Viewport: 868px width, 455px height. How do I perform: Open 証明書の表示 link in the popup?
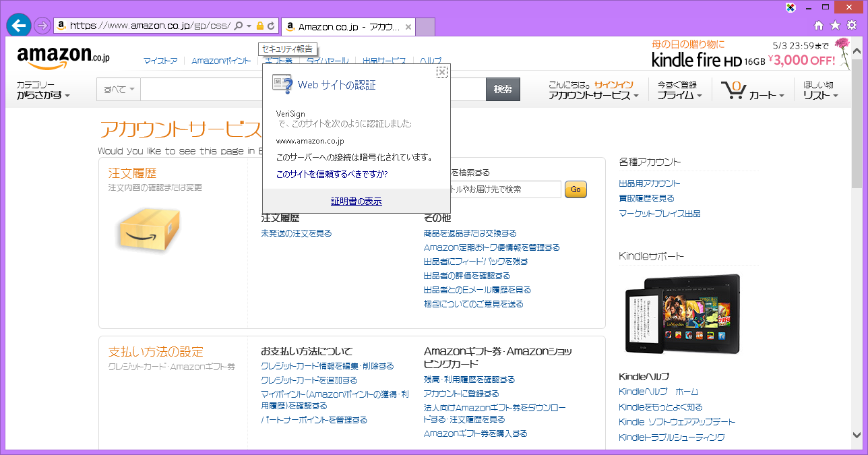point(356,202)
